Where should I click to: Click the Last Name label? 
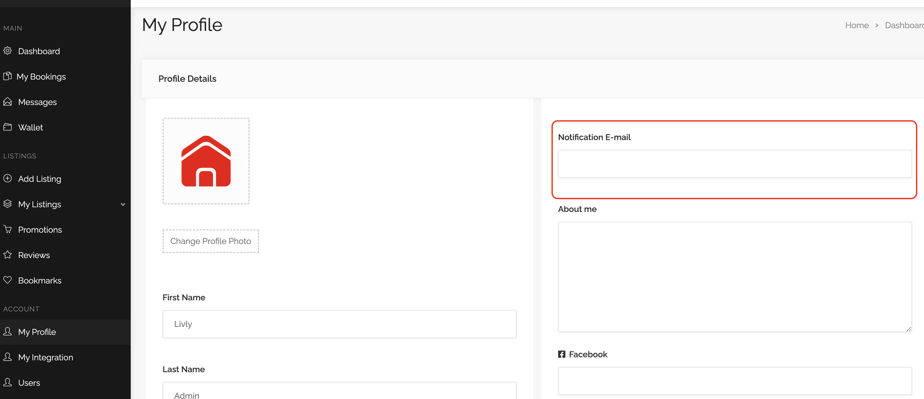click(184, 370)
